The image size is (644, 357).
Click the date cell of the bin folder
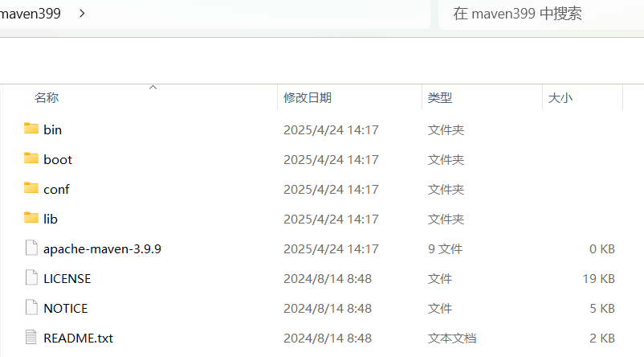click(x=331, y=130)
